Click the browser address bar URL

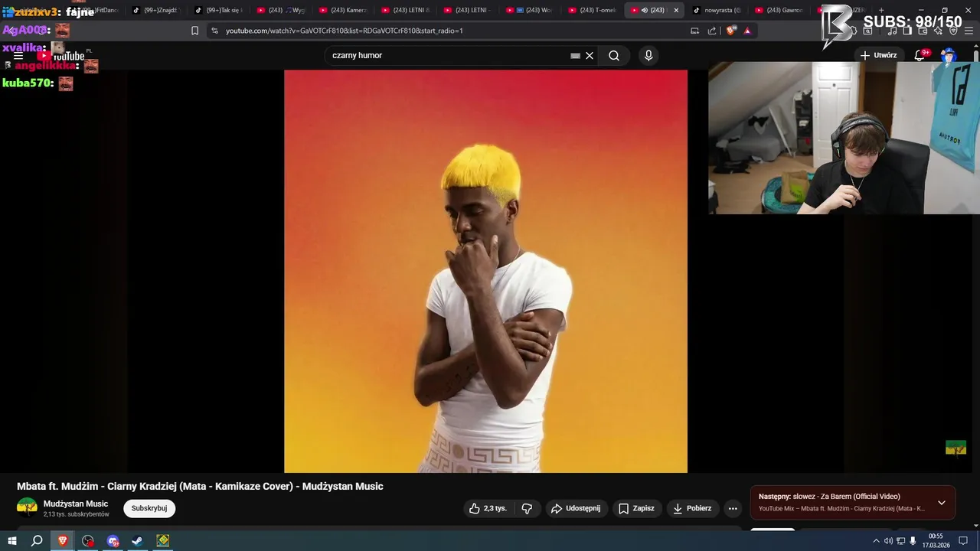345,31
